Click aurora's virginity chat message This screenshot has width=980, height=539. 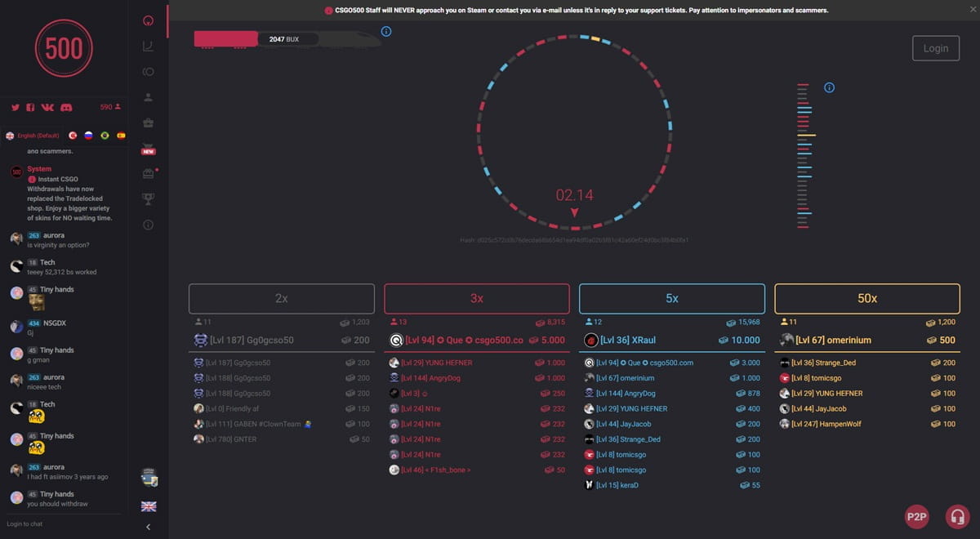tap(58, 245)
